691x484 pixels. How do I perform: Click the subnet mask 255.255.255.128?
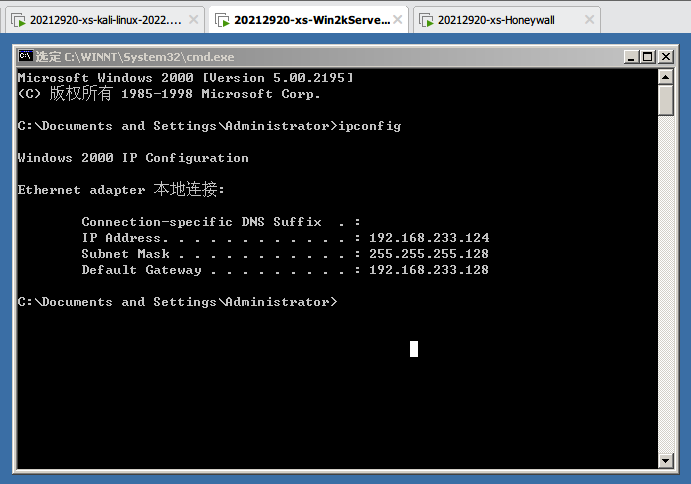[429, 254]
